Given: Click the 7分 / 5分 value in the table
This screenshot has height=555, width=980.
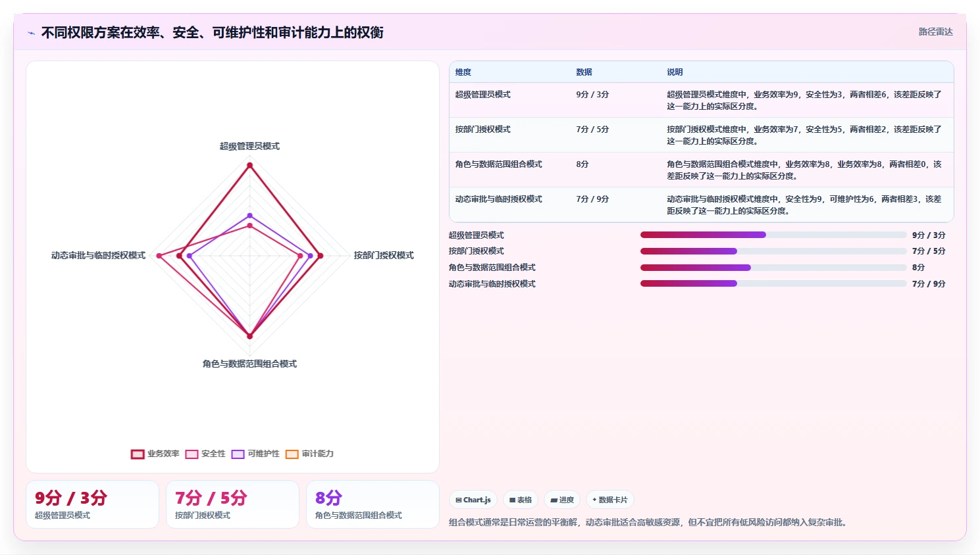Looking at the screenshot, I should point(592,130).
